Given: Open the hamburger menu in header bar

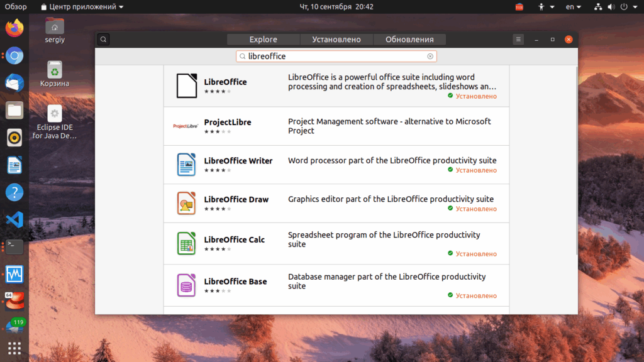Looking at the screenshot, I should 518,40.
